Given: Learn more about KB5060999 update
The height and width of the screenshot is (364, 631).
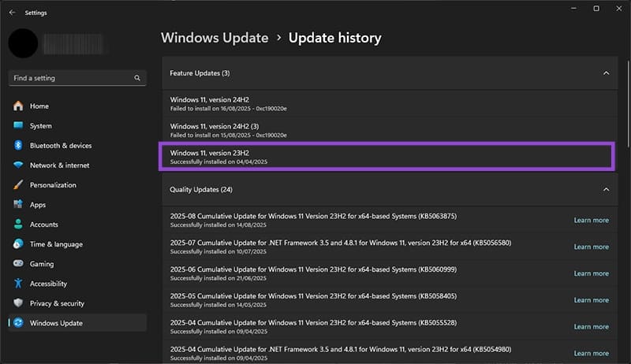Looking at the screenshot, I should coord(591,273).
